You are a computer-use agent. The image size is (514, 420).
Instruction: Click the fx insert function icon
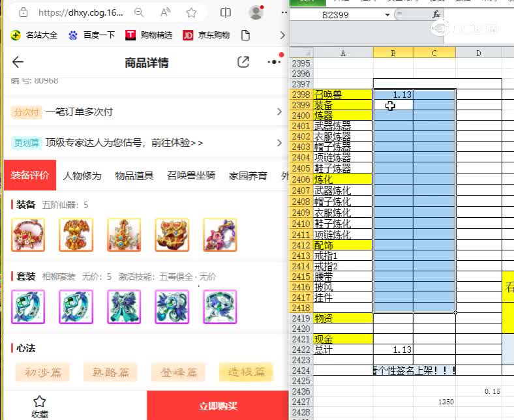436,14
